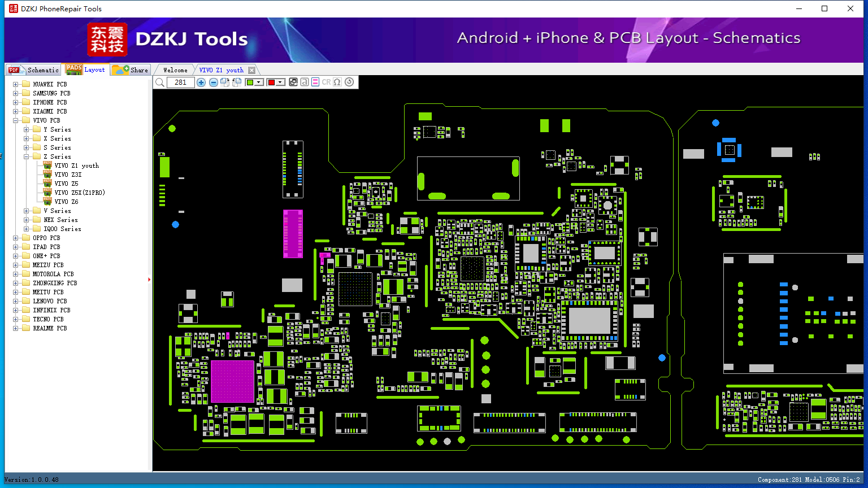Select the INFINIX PCB folder label
The image size is (868, 488).
51,310
